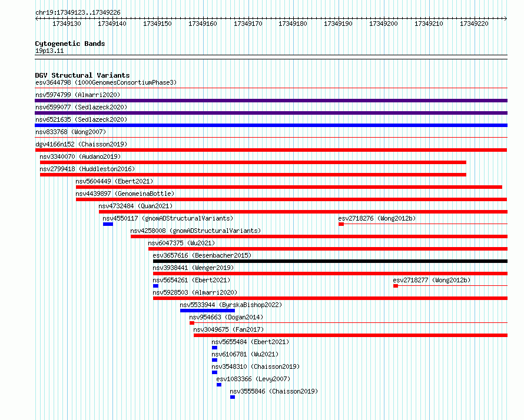Click ruler position 17349160

coord(203,24)
